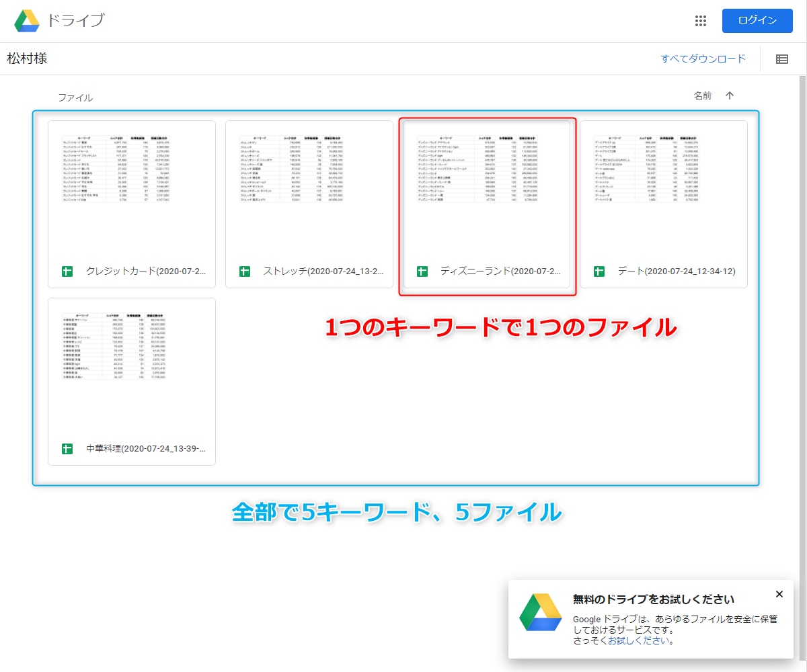Click すべてダウンロード link
Viewport: 807px width, 672px height.
coord(703,58)
